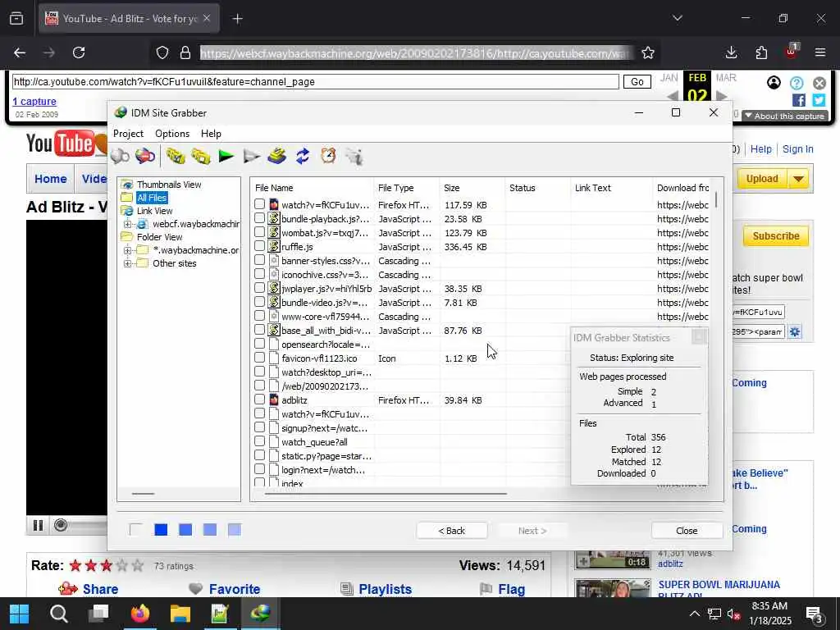Click the Link View icon in tree
840x630 pixels.
tap(127, 211)
